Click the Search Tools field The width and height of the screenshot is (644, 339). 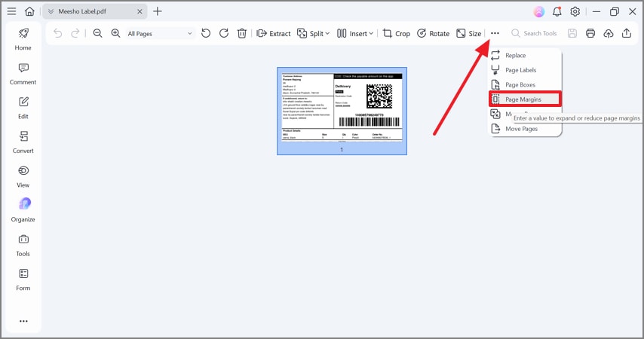[534, 33]
